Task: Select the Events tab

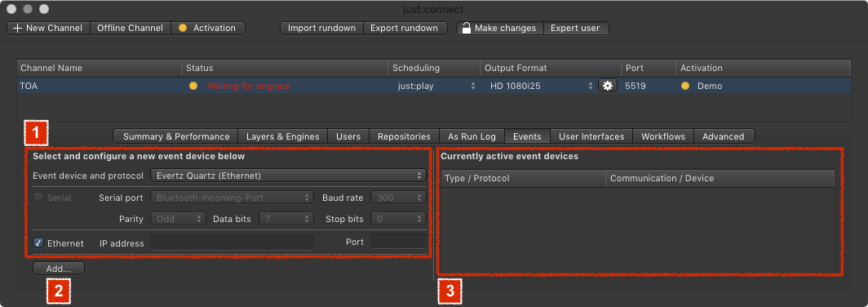Action: [x=527, y=136]
